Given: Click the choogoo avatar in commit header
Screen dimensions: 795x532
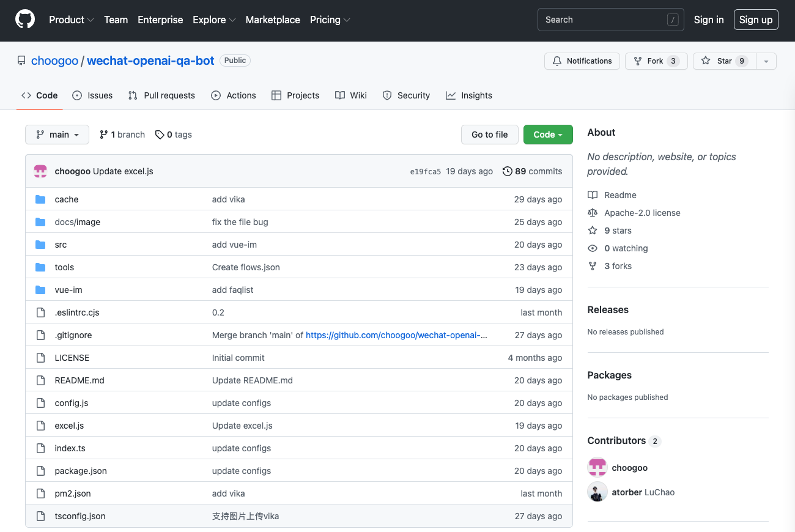Looking at the screenshot, I should (40, 171).
